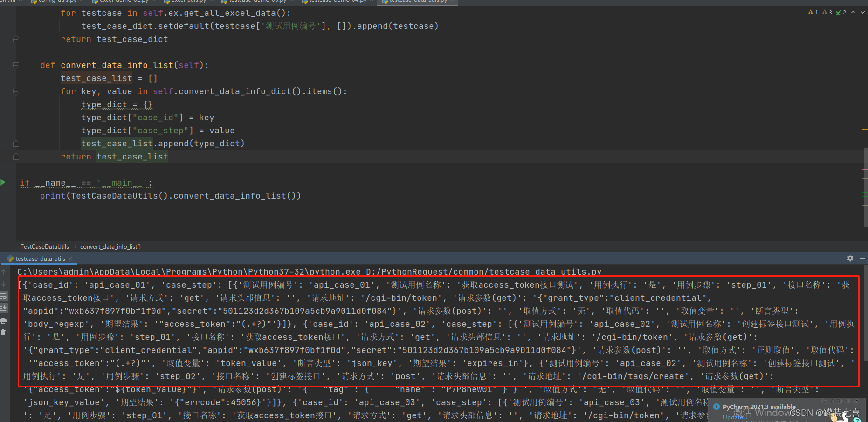
Task: Toggle scroll to end of console output
Action: click(4, 308)
